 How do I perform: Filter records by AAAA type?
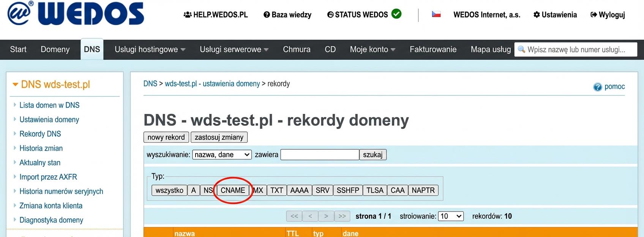coord(299,190)
